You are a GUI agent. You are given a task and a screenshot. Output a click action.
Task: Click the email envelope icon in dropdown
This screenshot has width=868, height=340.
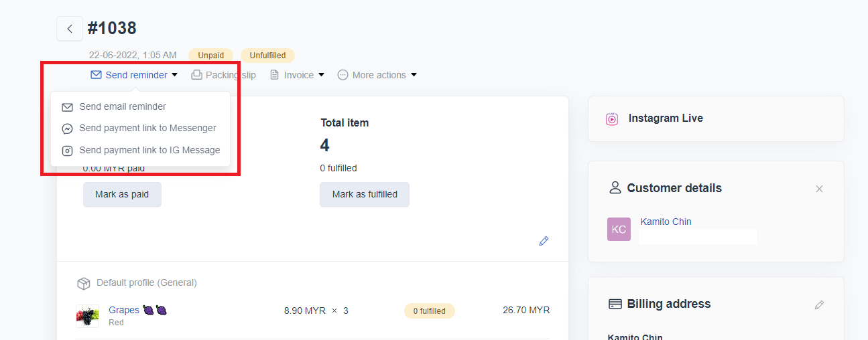(x=67, y=107)
